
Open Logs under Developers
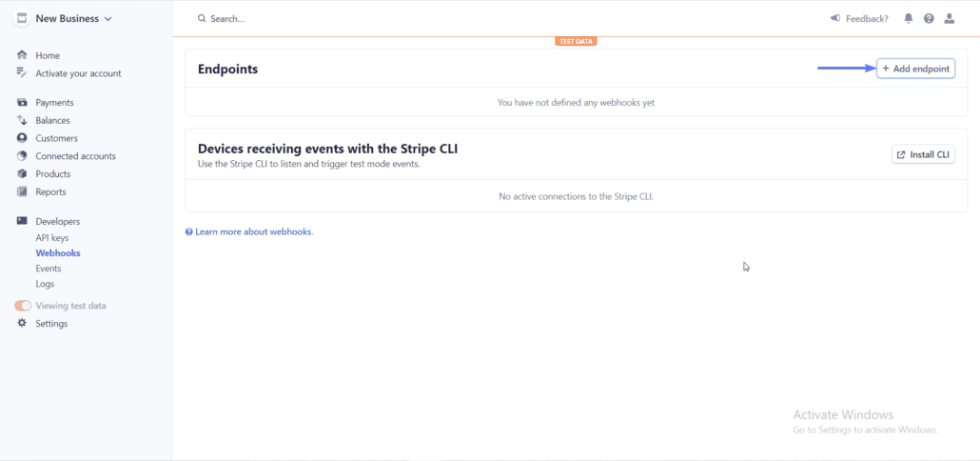[45, 284]
